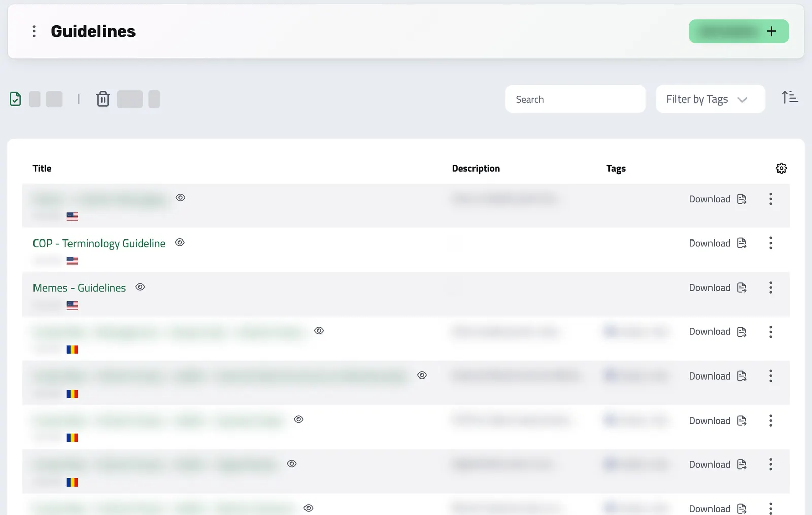This screenshot has width=812, height=515.
Task: Toggle eye icon next to COP - Terminology Guideline
Action: coord(180,243)
